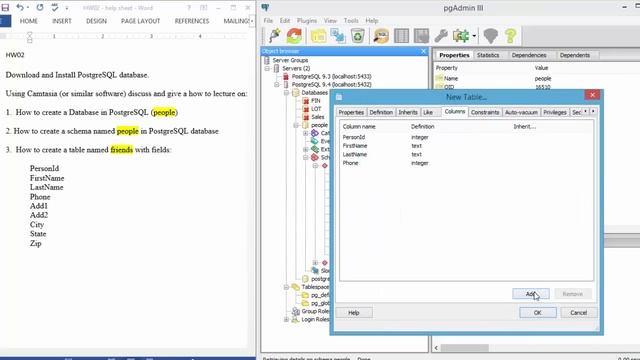Click the guru hint icon
The width and height of the screenshot is (640, 360).
click(x=491, y=36)
